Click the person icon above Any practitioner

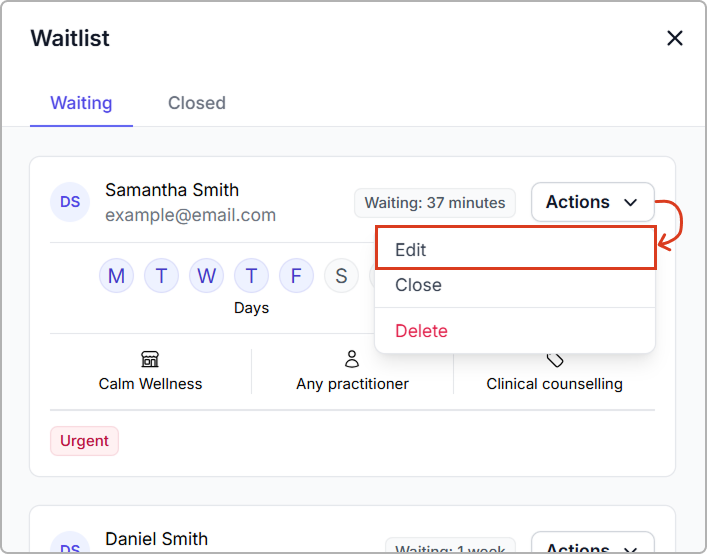tap(352, 359)
